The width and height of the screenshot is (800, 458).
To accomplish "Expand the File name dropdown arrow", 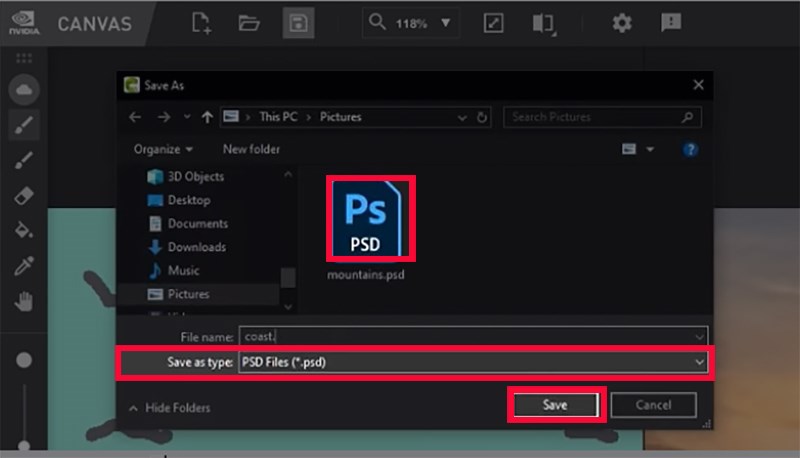I will [x=699, y=337].
